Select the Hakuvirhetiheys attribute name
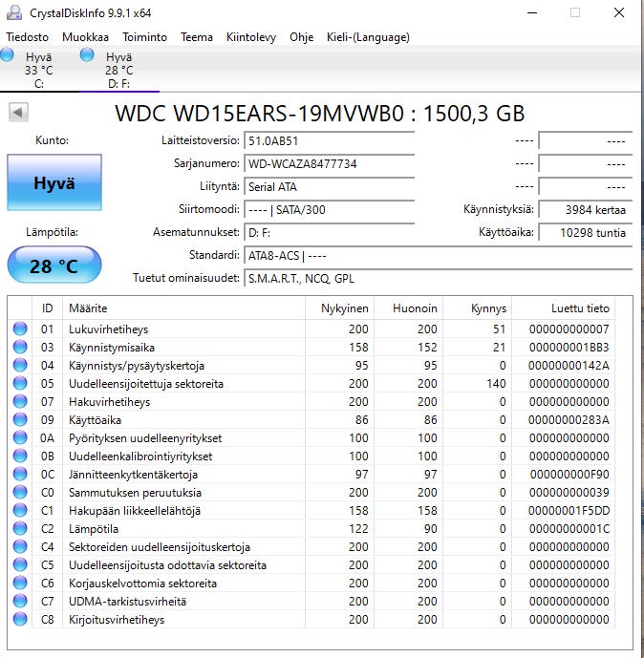Screen dimensions: 644x658 [x=109, y=402]
